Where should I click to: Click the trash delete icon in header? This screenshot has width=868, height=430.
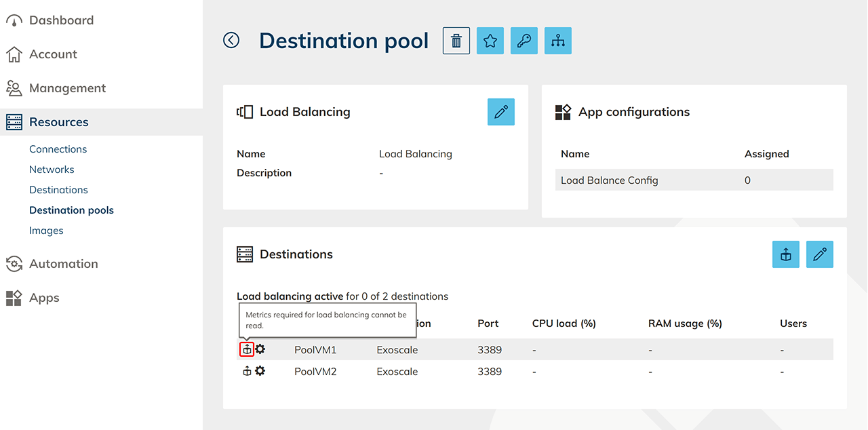click(x=456, y=41)
